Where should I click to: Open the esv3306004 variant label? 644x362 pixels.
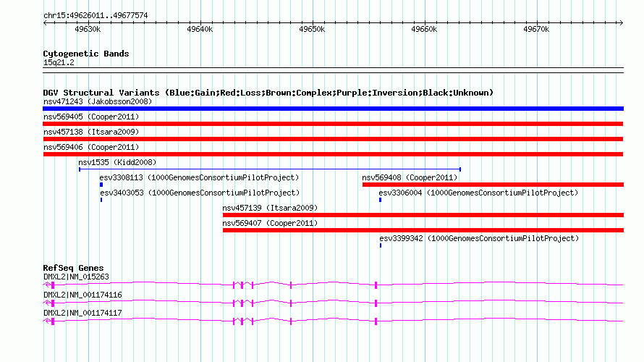pyautogui.click(x=478, y=193)
